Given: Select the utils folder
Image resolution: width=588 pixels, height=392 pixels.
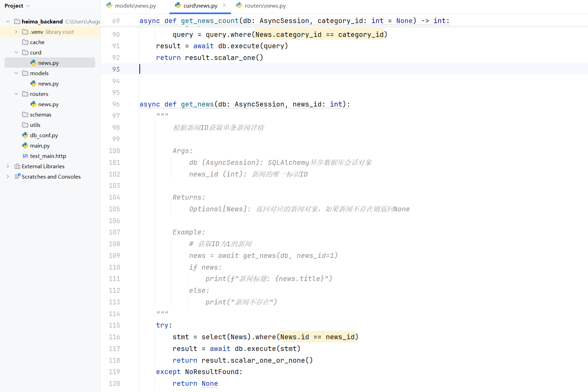Looking at the screenshot, I should (35, 125).
